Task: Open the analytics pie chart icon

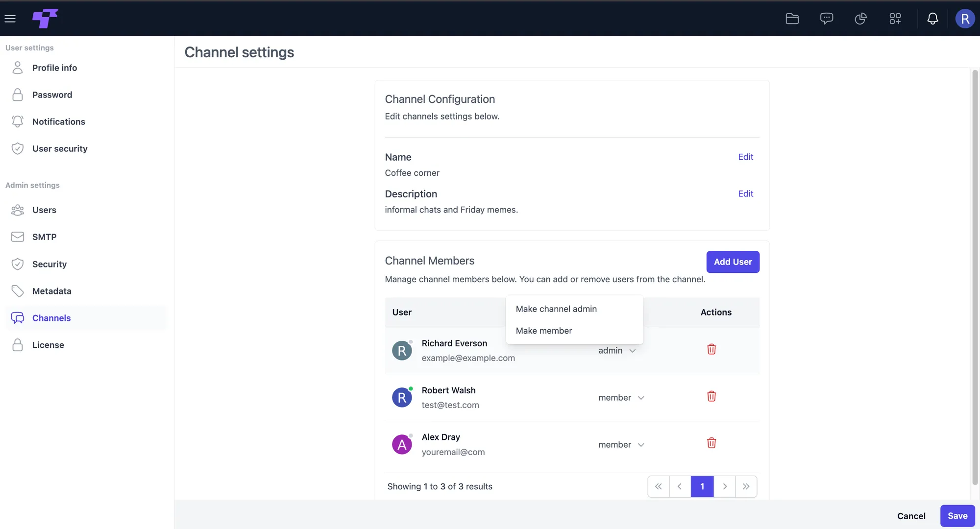Action: pos(861,19)
